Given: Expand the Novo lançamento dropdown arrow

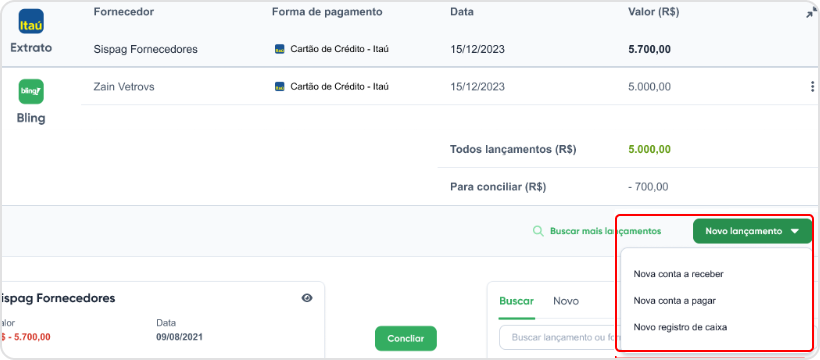Looking at the screenshot, I should 795,231.
